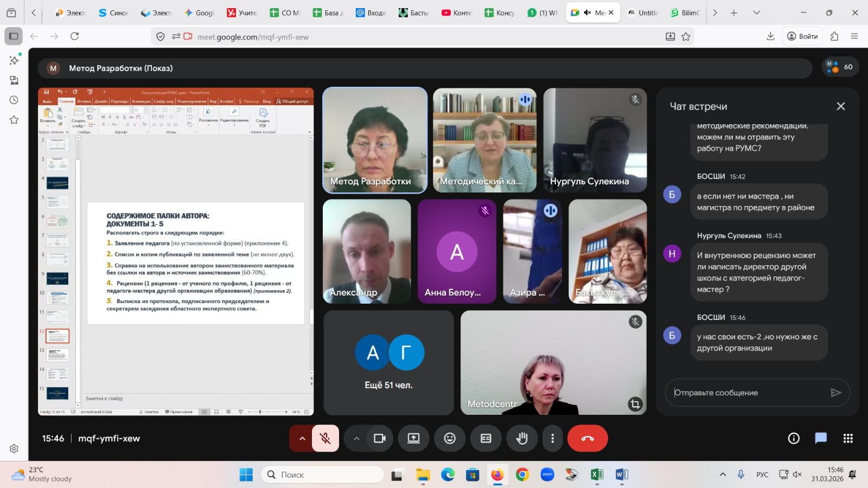Open the activities grid icon

click(848, 438)
